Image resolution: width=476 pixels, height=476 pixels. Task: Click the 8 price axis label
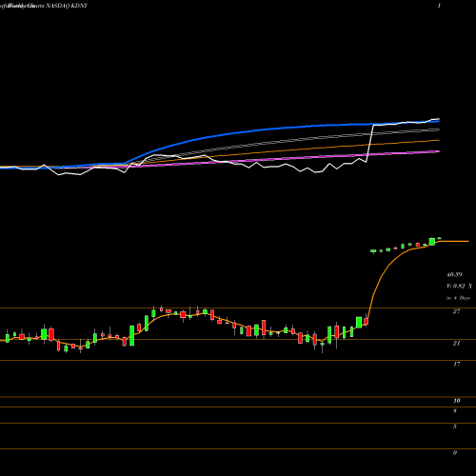455,411
